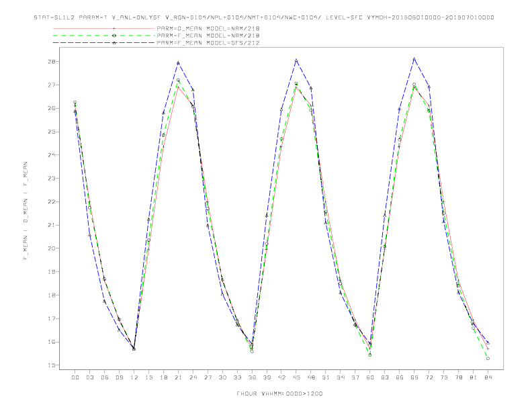Click the chart title starting with STAT=SL1L2

point(264,17)
